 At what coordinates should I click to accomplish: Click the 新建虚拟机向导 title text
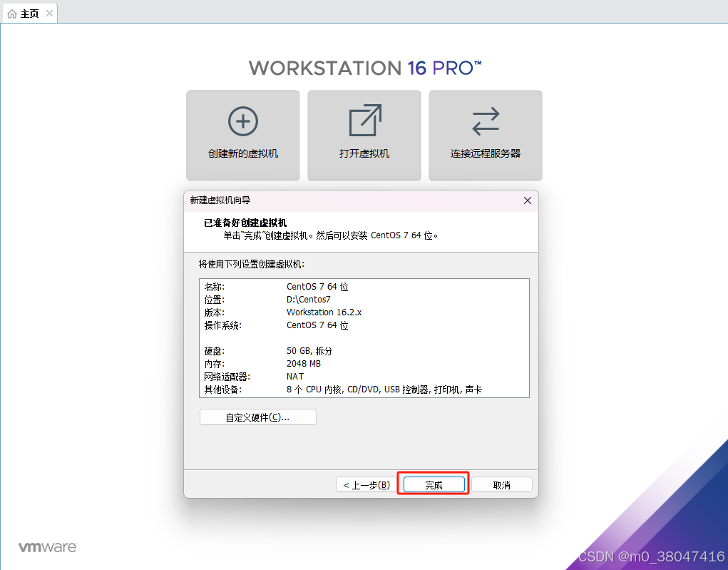tap(220, 200)
